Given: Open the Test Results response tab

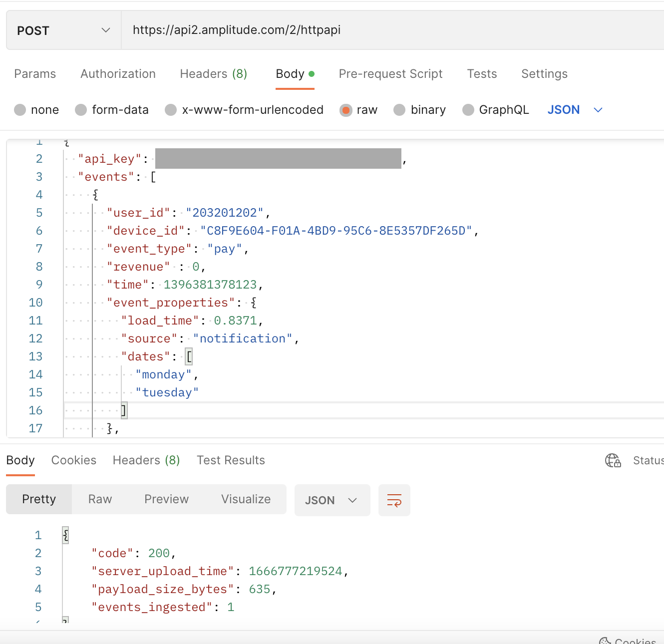Looking at the screenshot, I should [231, 460].
